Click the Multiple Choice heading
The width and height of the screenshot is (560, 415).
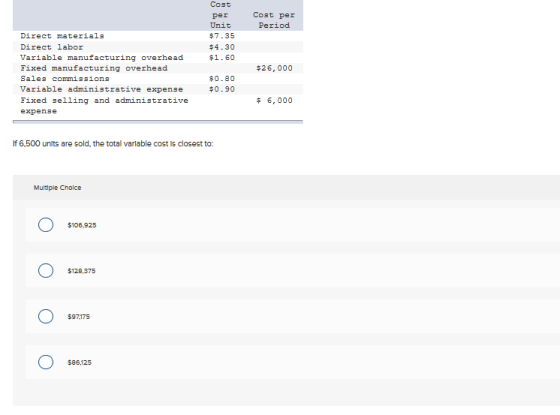[x=57, y=188]
